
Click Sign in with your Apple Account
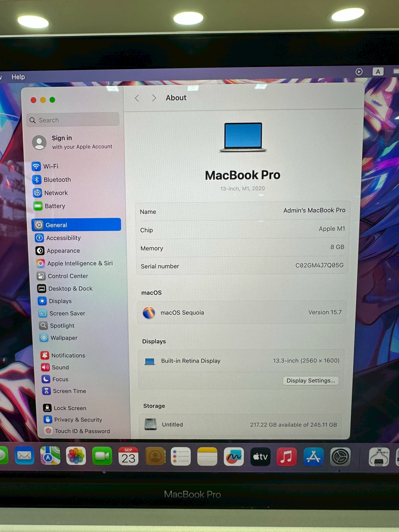tap(73, 142)
